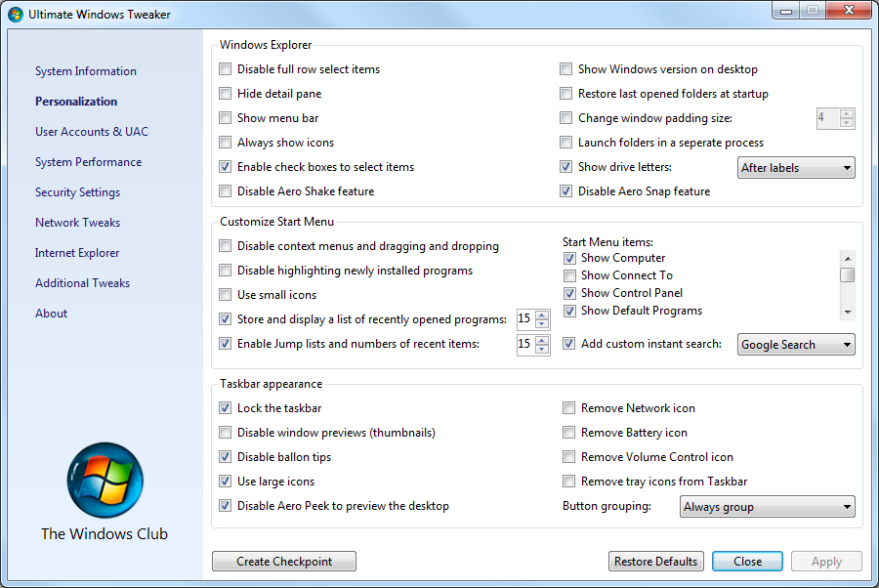This screenshot has height=588, width=879.
Task: Uncheck Add custom instant search
Action: (569, 343)
